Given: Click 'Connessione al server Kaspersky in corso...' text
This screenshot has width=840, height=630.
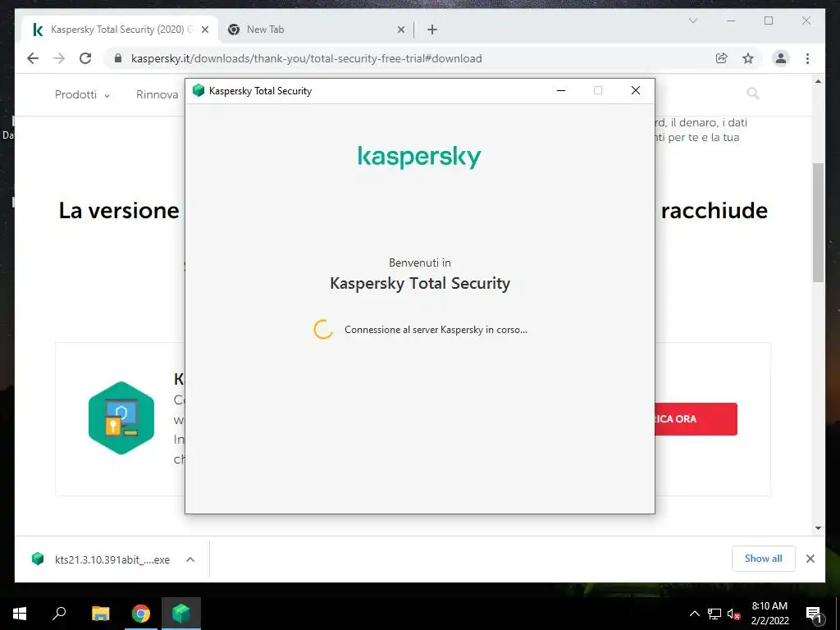Looking at the screenshot, I should [x=436, y=330].
